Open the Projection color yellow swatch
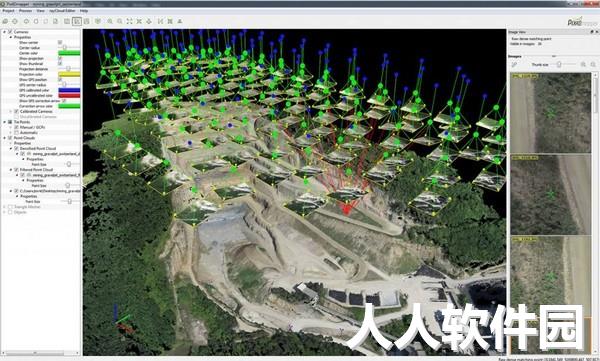This screenshot has width=600, height=361. click(69, 74)
